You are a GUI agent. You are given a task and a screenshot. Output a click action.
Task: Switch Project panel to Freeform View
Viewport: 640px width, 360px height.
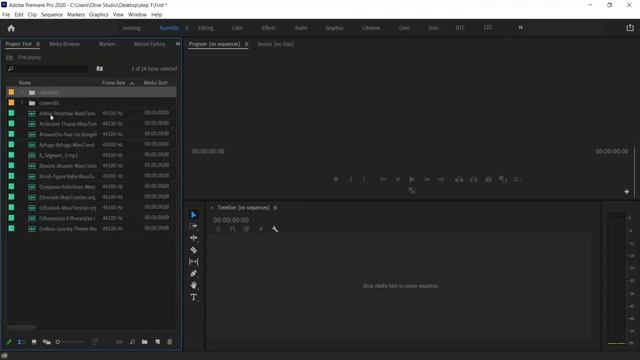[x=47, y=342]
